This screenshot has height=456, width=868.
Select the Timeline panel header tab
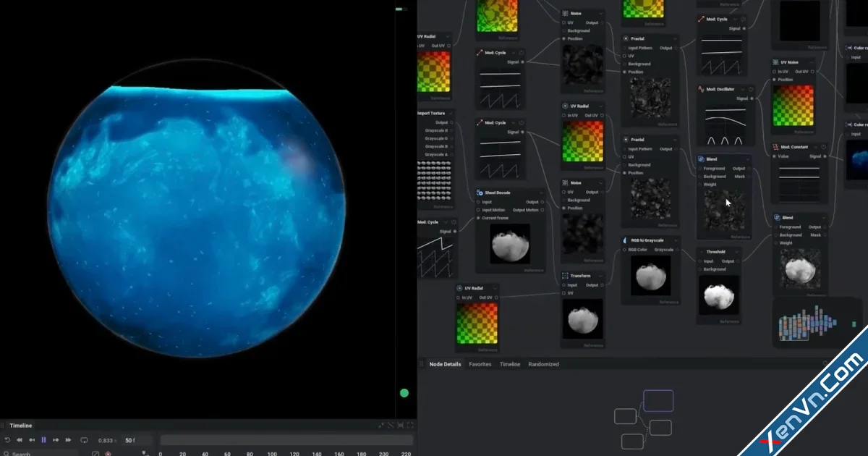[x=20, y=426]
